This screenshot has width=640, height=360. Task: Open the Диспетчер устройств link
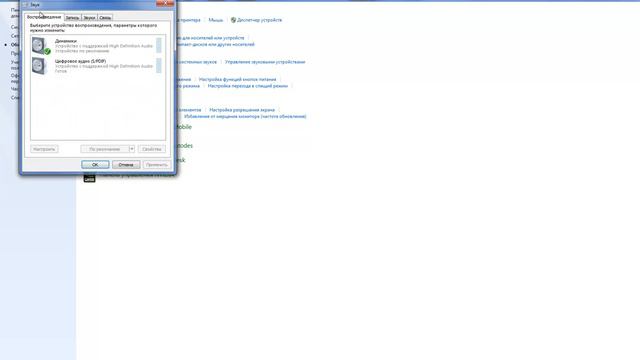pos(259,20)
